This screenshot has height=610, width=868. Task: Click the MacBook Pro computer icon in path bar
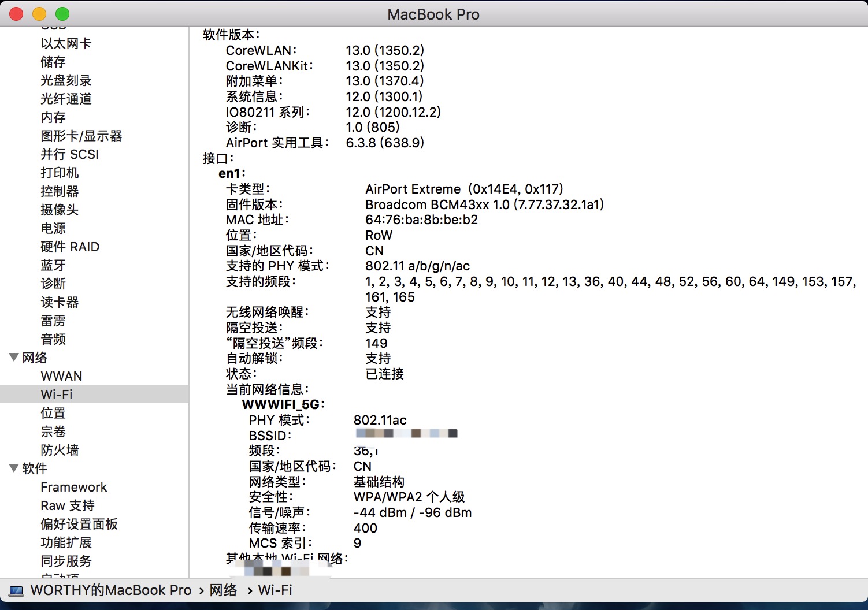pos(17,590)
